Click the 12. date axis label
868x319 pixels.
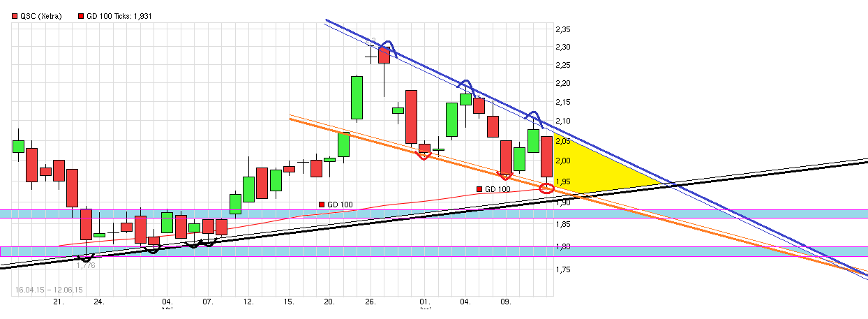[248, 302]
